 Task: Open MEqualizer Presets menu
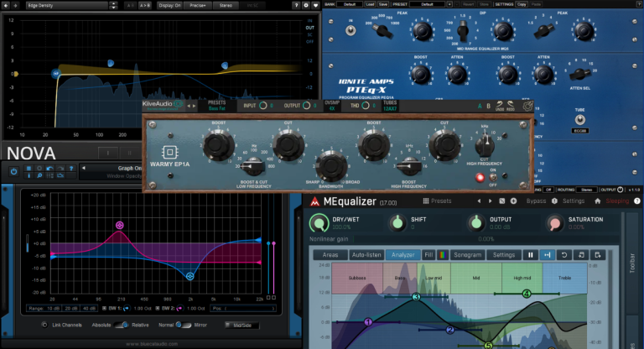click(438, 201)
